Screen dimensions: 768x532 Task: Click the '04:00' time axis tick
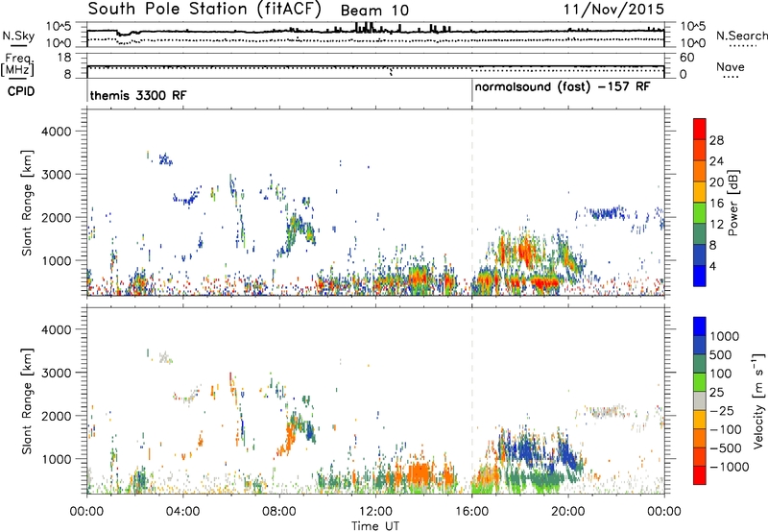[x=182, y=512]
